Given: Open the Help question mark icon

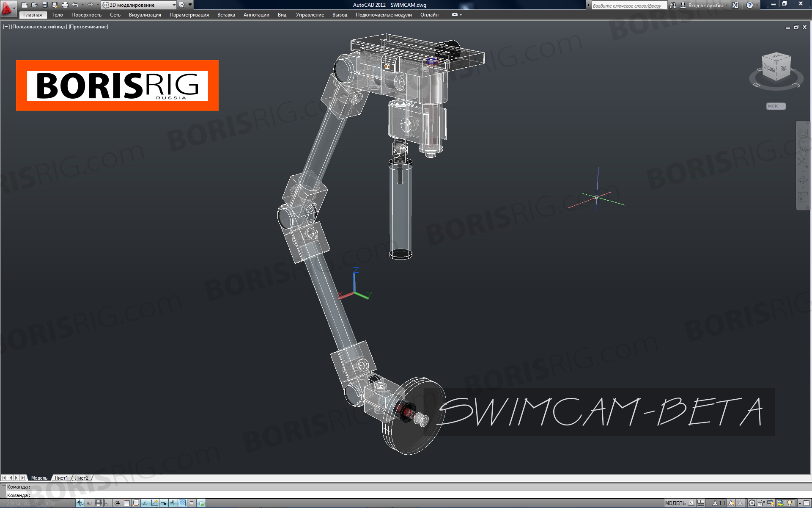Looking at the screenshot, I should point(750,6).
